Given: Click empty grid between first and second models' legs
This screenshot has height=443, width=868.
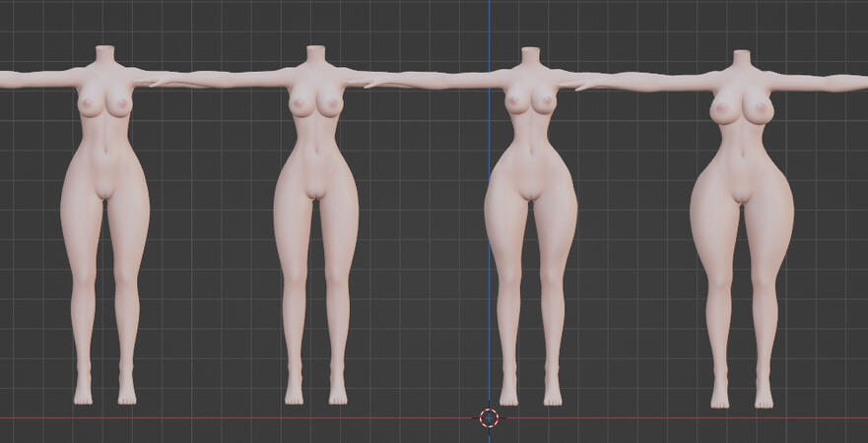Looking at the screenshot, I should click(x=209, y=295).
